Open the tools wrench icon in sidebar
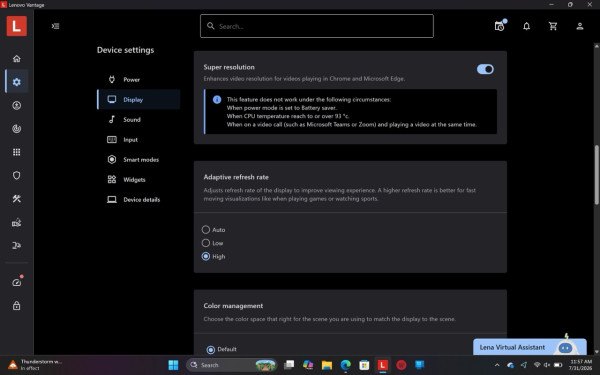The height and width of the screenshot is (375, 600). click(16, 199)
